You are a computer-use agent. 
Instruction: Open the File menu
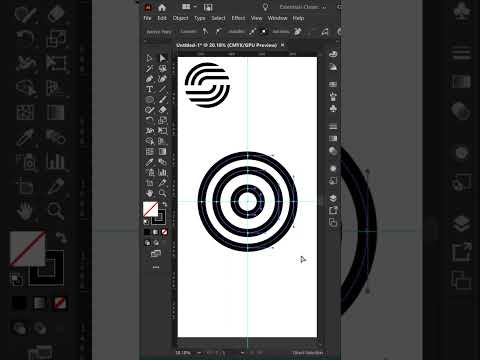[x=147, y=18]
